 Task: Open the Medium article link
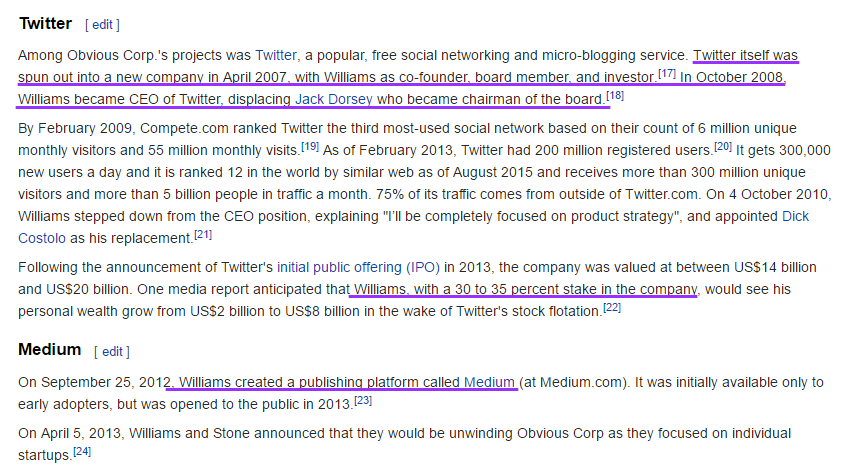[489, 382]
